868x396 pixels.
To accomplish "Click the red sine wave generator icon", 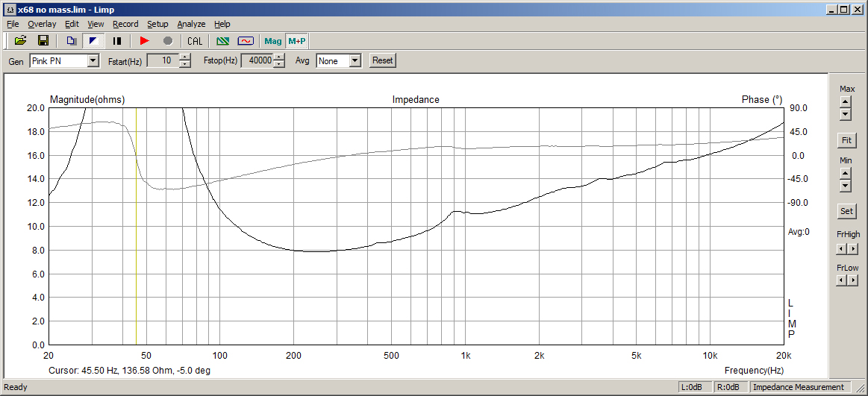I will [246, 41].
